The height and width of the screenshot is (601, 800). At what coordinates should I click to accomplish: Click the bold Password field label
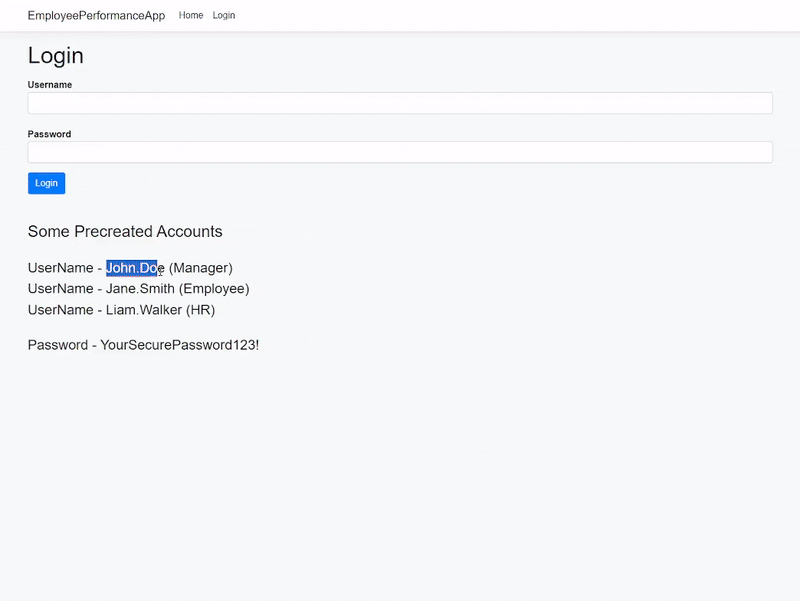(x=49, y=134)
